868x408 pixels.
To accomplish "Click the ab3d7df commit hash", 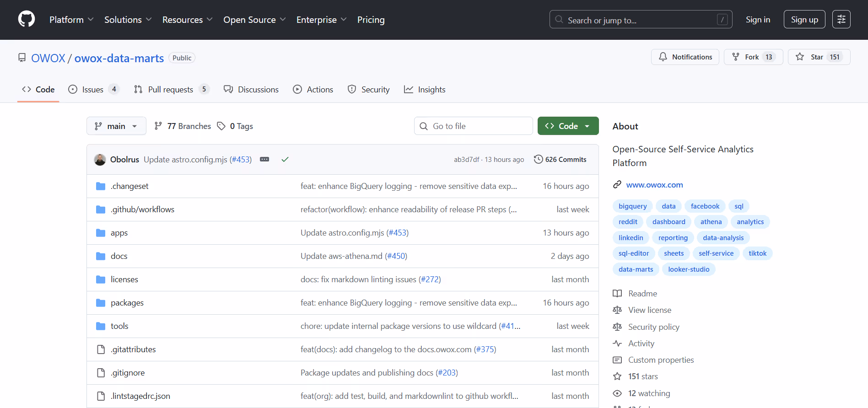I will (x=466, y=159).
